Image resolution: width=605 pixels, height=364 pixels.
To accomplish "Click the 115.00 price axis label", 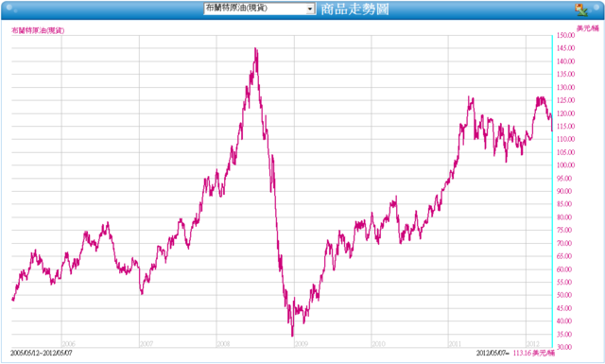I will 565,127.
